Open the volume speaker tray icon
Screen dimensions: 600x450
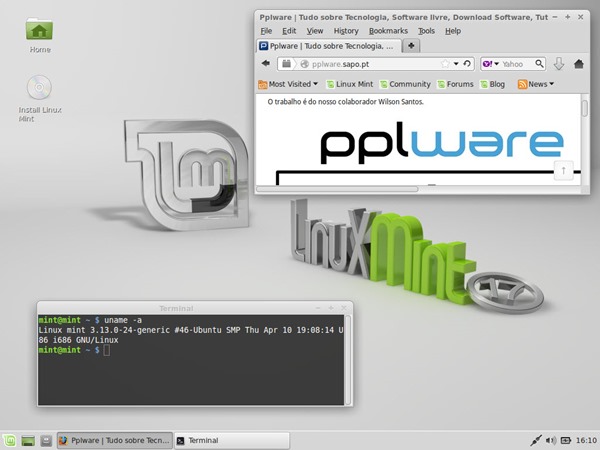(x=551, y=440)
